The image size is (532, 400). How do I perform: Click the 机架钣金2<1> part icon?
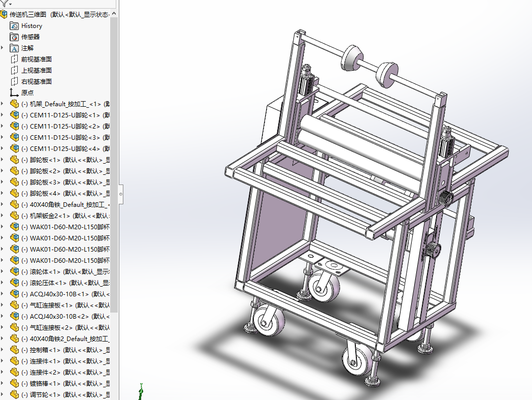point(14,216)
